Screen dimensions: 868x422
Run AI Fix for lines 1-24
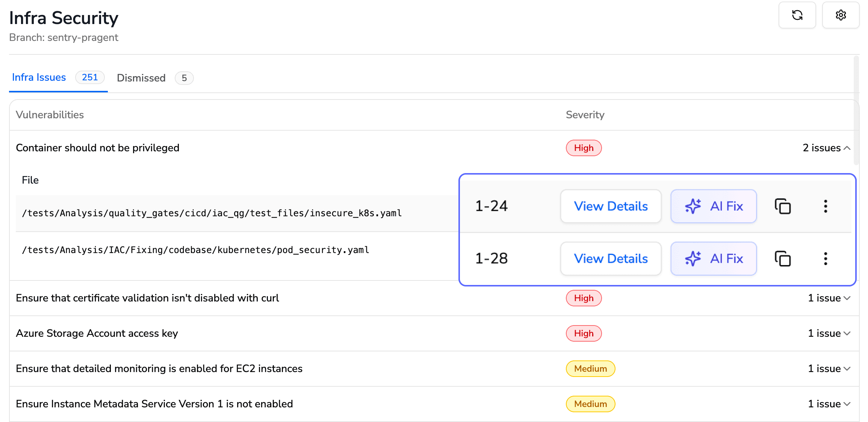click(714, 206)
